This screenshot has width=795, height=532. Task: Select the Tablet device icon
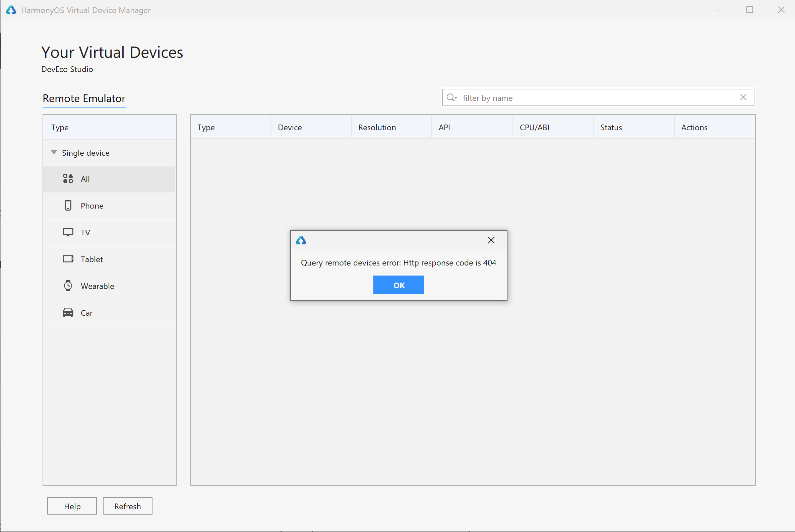coord(68,259)
